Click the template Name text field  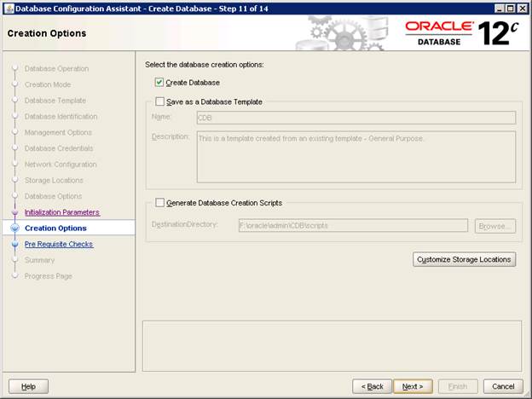[356, 118]
